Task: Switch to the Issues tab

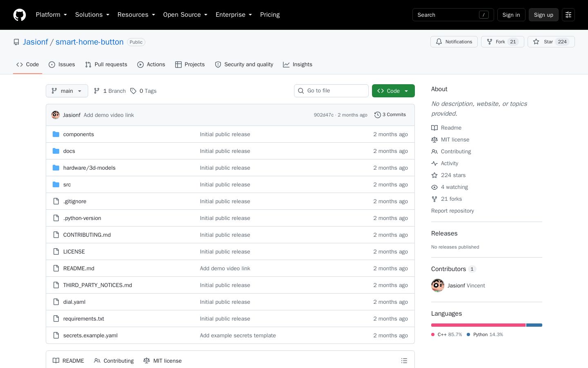Action: coord(62,65)
